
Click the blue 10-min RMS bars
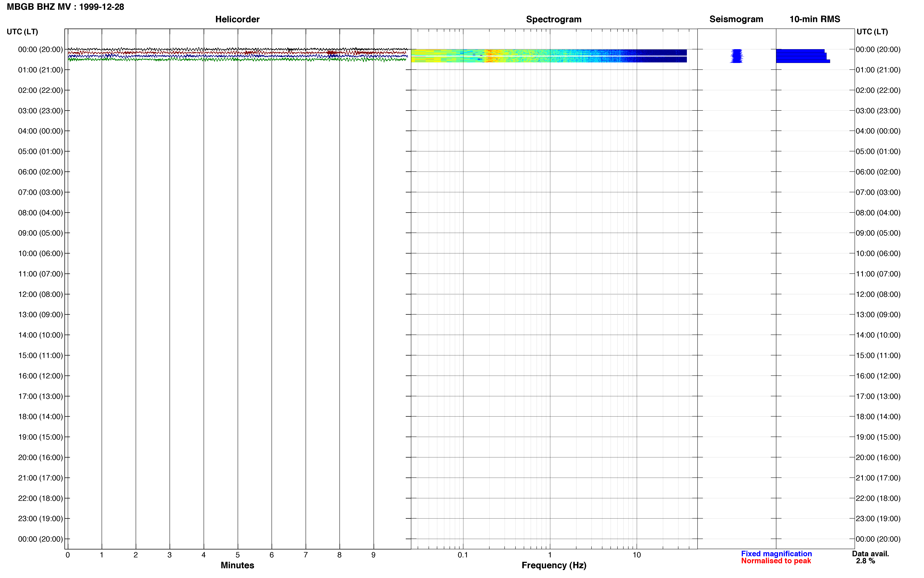(802, 56)
